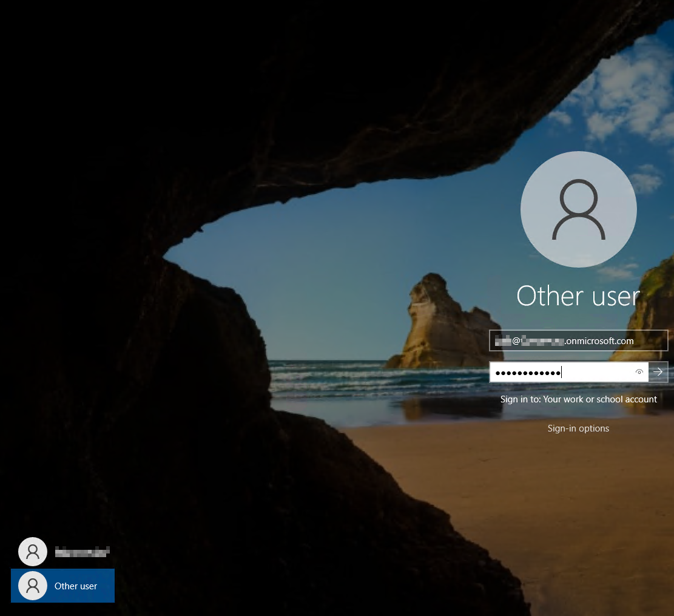Image resolution: width=674 pixels, height=616 pixels.
Task: Select the highlighted Other user tile
Action: pyautogui.click(x=62, y=586)
